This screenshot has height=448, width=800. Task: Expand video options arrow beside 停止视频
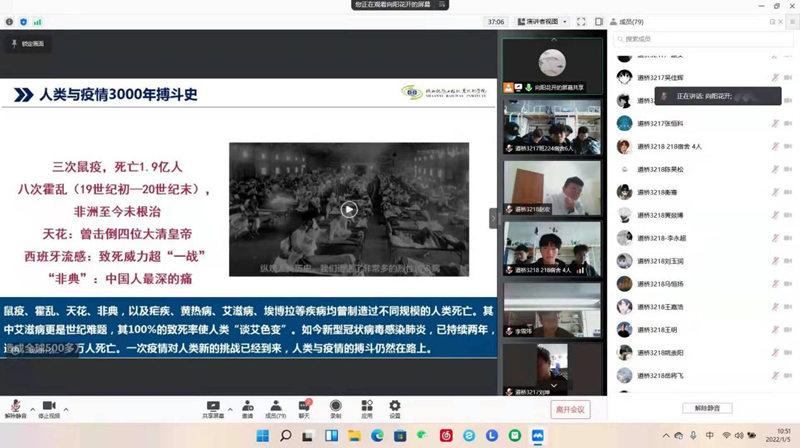click(66, 409)
